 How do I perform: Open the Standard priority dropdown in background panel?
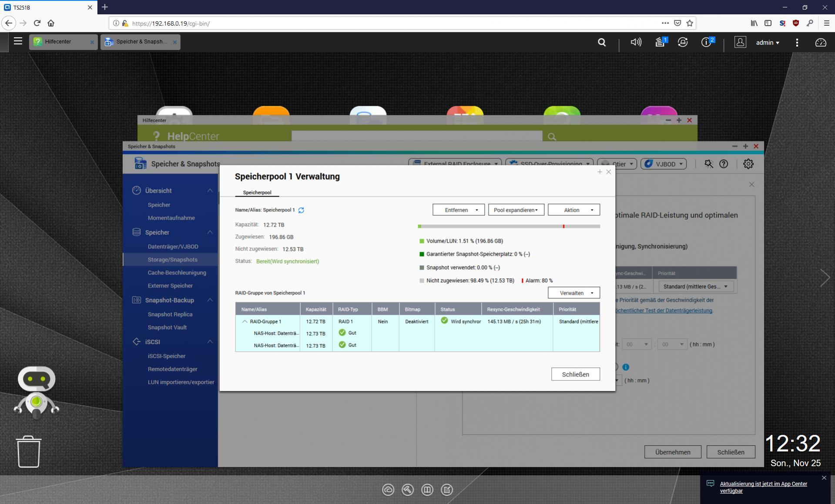[x=696, y=287]
